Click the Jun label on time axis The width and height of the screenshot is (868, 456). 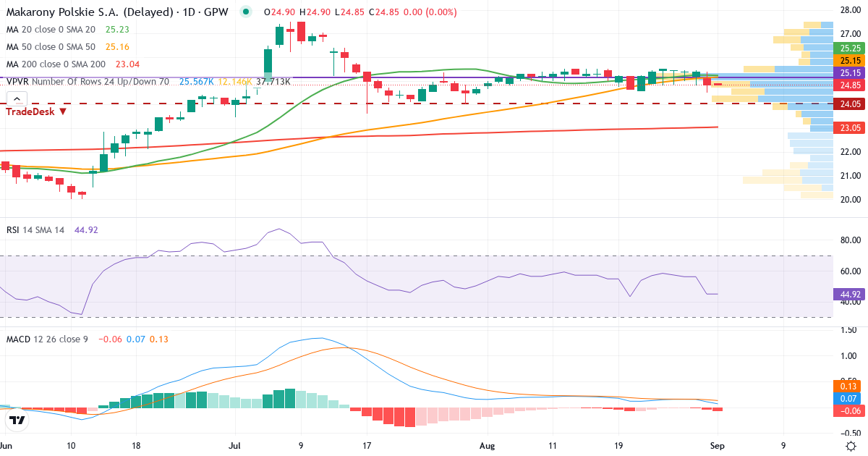(x=7, y=447)
